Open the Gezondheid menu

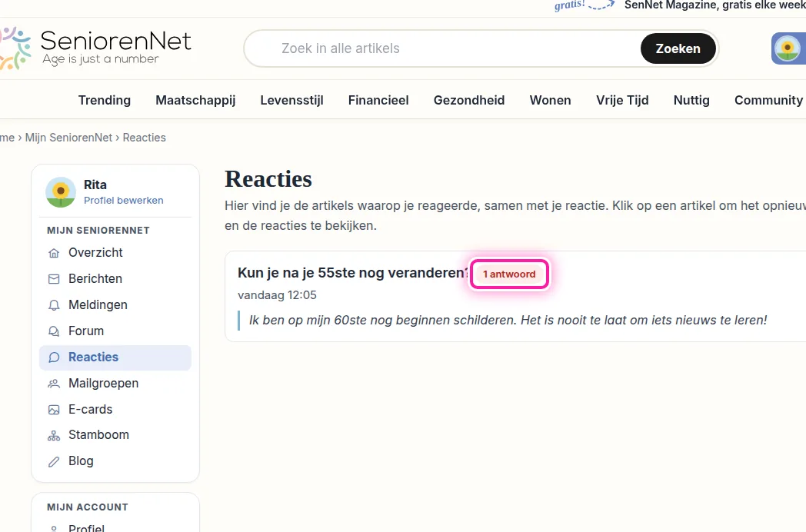[x=469, y=100]
